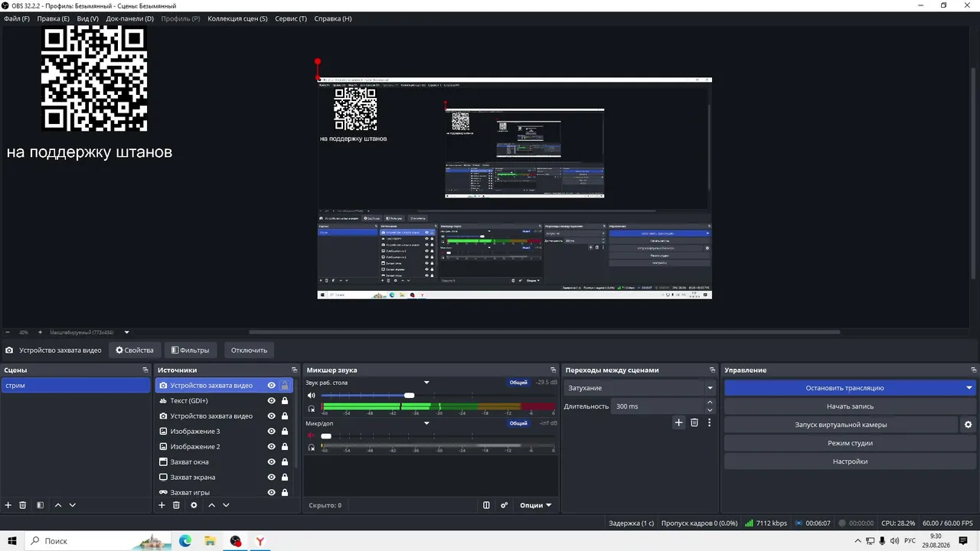Zoom out the preview with the minus icon

point(8,332)
